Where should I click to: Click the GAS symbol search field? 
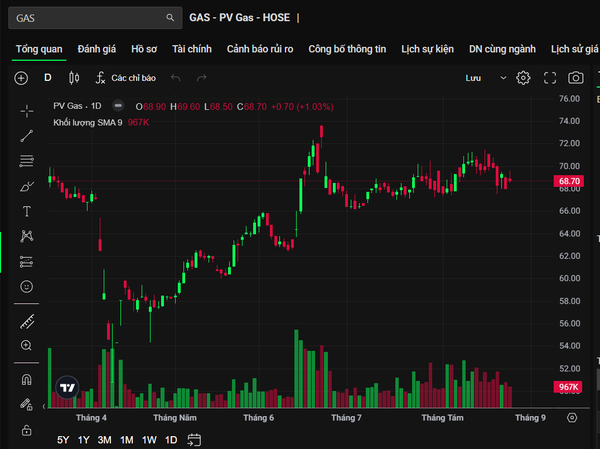coord(95,18)
